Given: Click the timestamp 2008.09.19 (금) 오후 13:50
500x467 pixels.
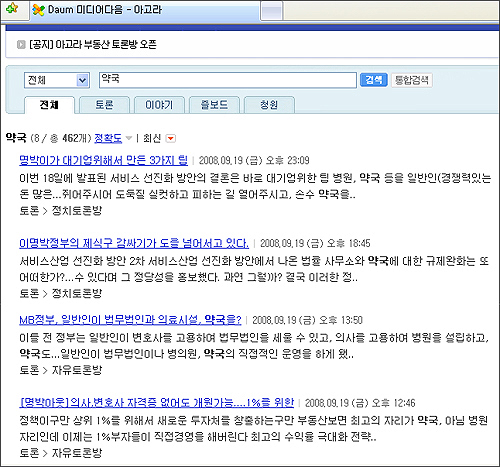Looking at the screenshot, I should [307, 320].
